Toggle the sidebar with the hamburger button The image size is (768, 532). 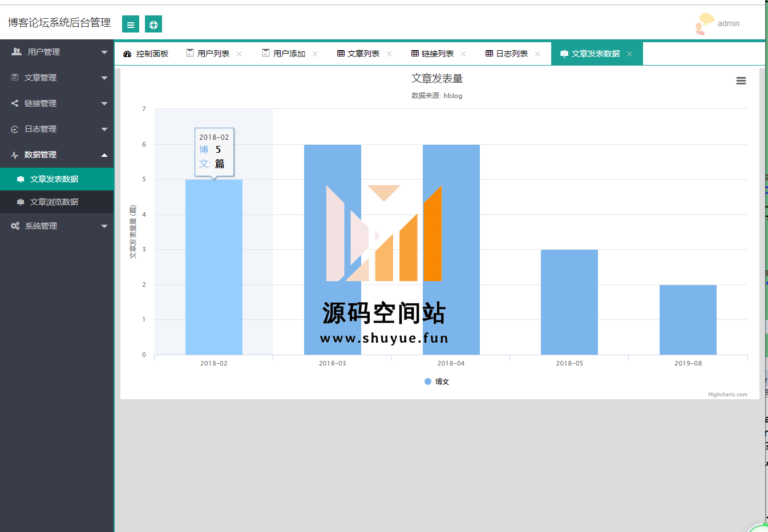point(131,24)
